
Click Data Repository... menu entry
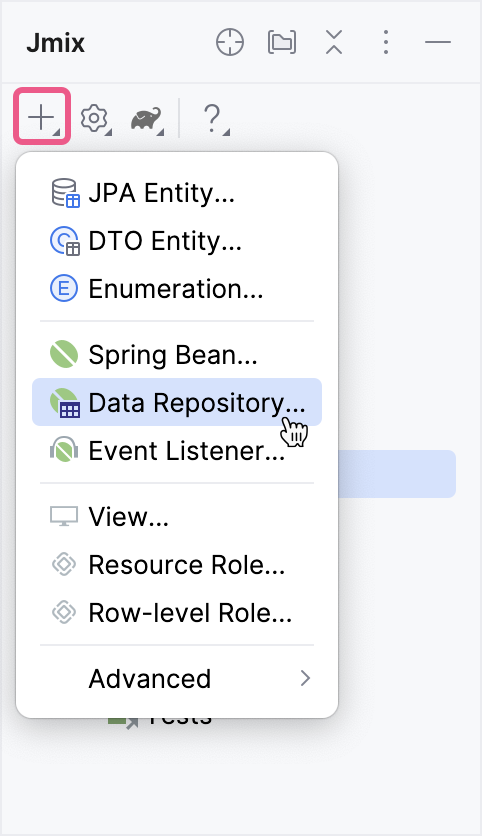click(x=177, y=403)
